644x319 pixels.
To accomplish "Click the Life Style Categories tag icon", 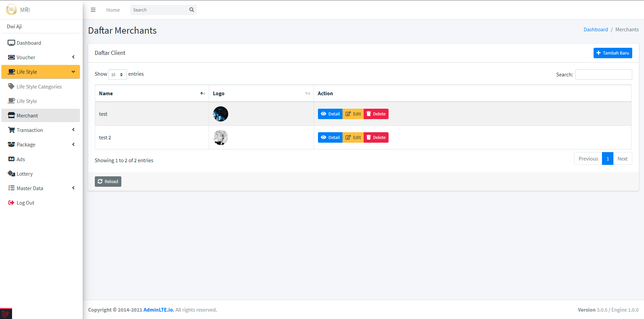I will [x=11, y=86].
